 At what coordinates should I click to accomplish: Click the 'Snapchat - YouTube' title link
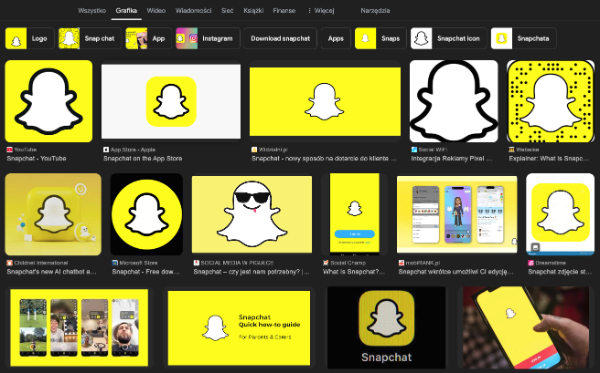(36, 158)
